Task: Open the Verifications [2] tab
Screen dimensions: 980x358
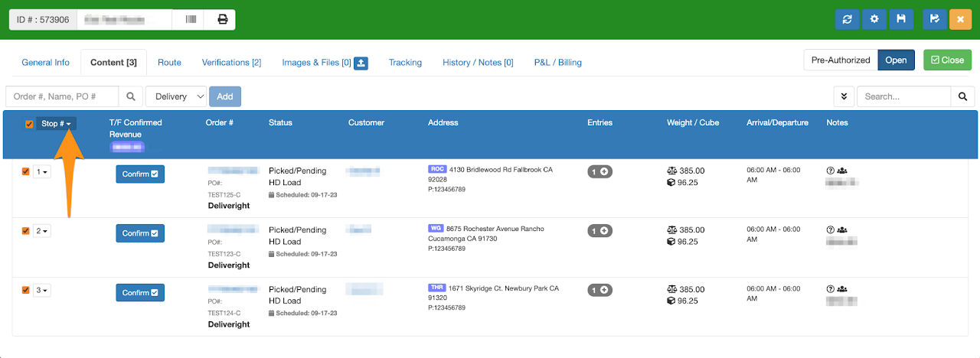Action: pos(231,63)
